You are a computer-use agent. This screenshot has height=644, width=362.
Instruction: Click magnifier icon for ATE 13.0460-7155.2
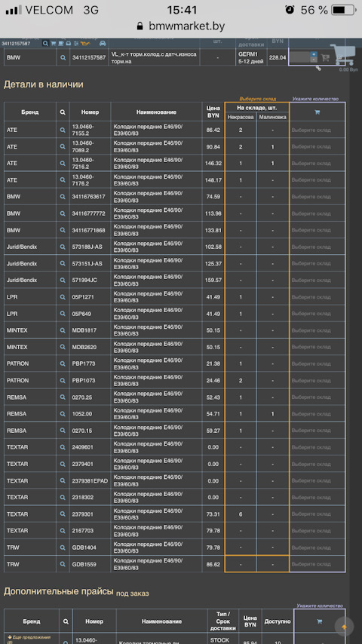point(63,130)
